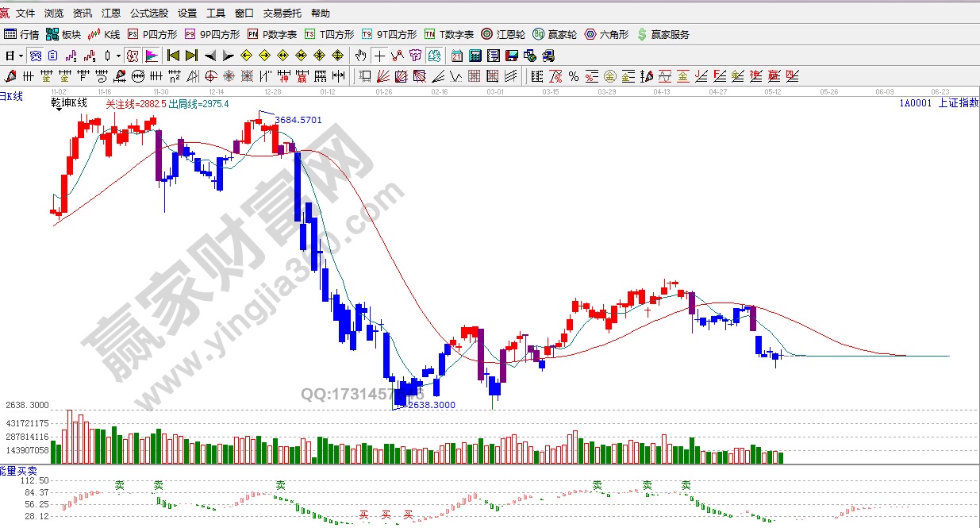Click the 05-12 date on timeline axis

[x=773, y=92]
